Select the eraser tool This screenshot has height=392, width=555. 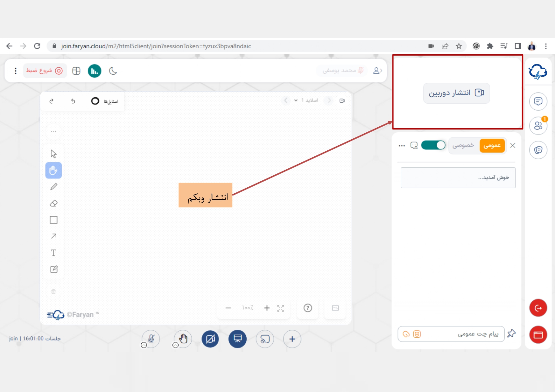54,203
